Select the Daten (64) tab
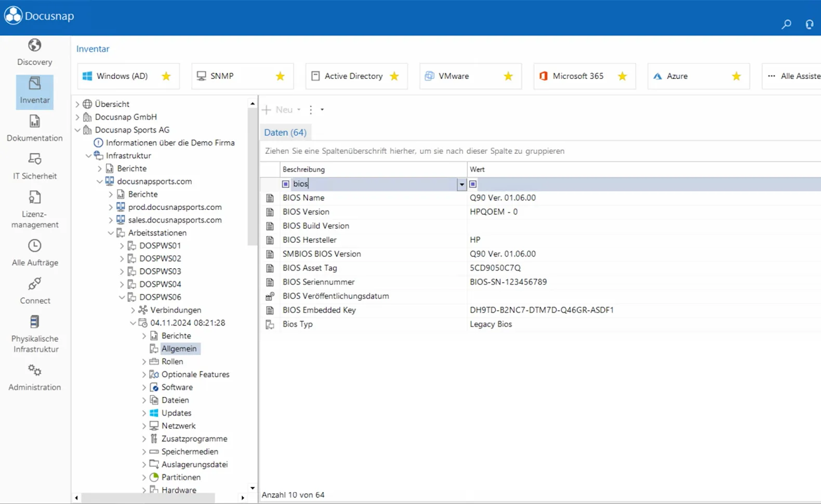This screenshot has height=504, width=821. 285,132
